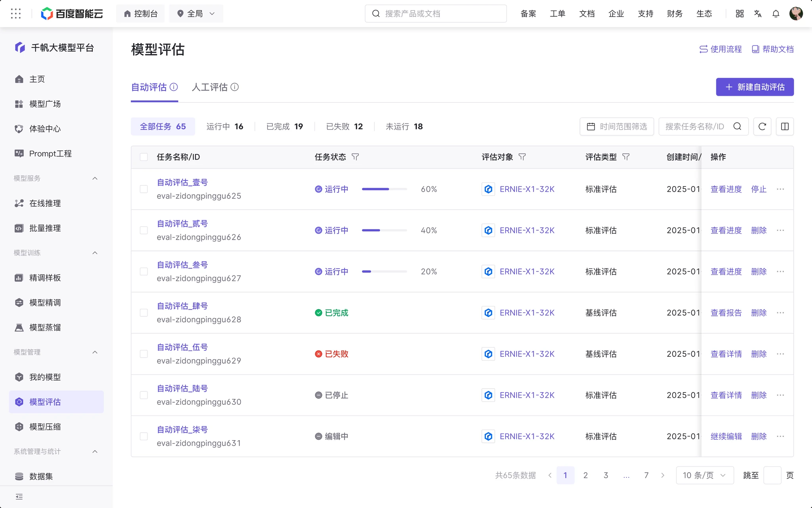This screenshot has width=812, height=508.
Task: Open the 全局 region dropdown
Action: tap(196, 13)
